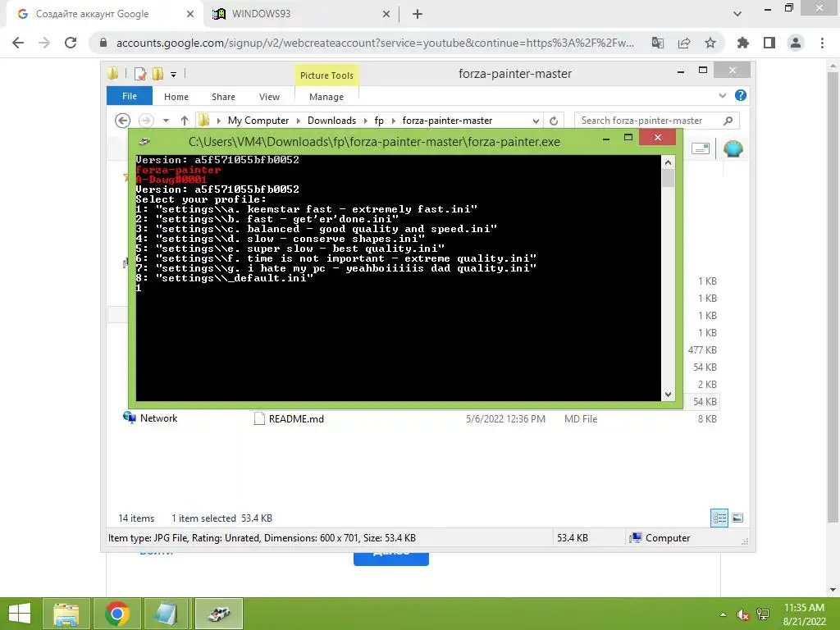
Task: Bookmark this page with the star icon
Action: pos(710,43)
